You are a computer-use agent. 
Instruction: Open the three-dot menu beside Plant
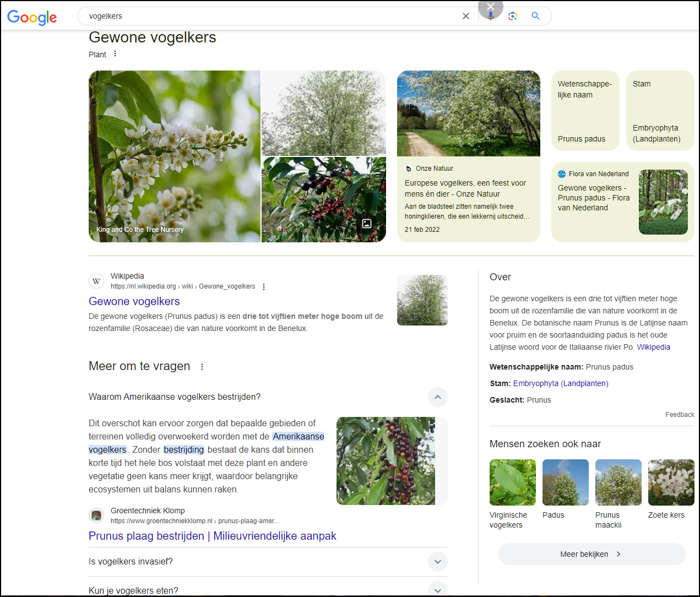(x=115, y=54)
